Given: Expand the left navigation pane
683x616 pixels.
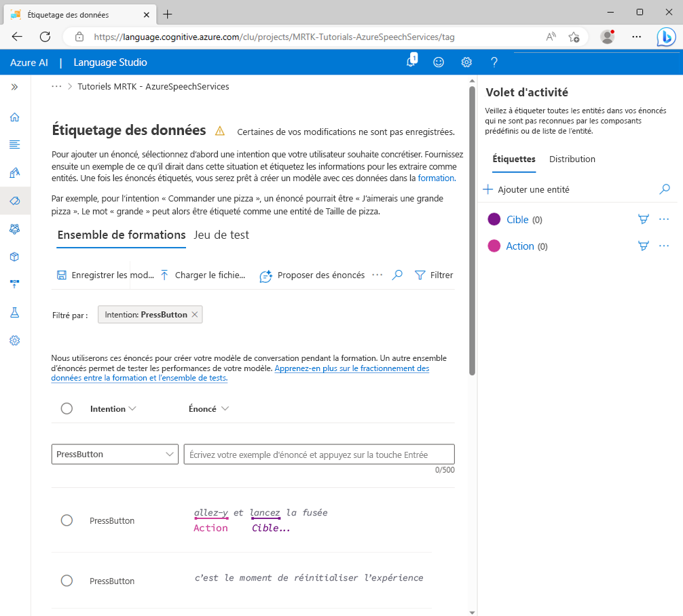Looking at the screenshot, I should pyautogui.click(x=14, y=87).
